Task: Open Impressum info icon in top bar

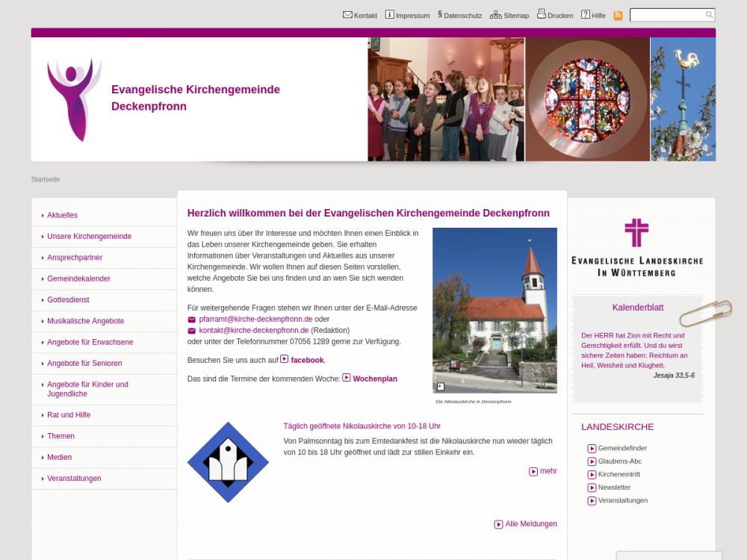Action: [389, 15]
